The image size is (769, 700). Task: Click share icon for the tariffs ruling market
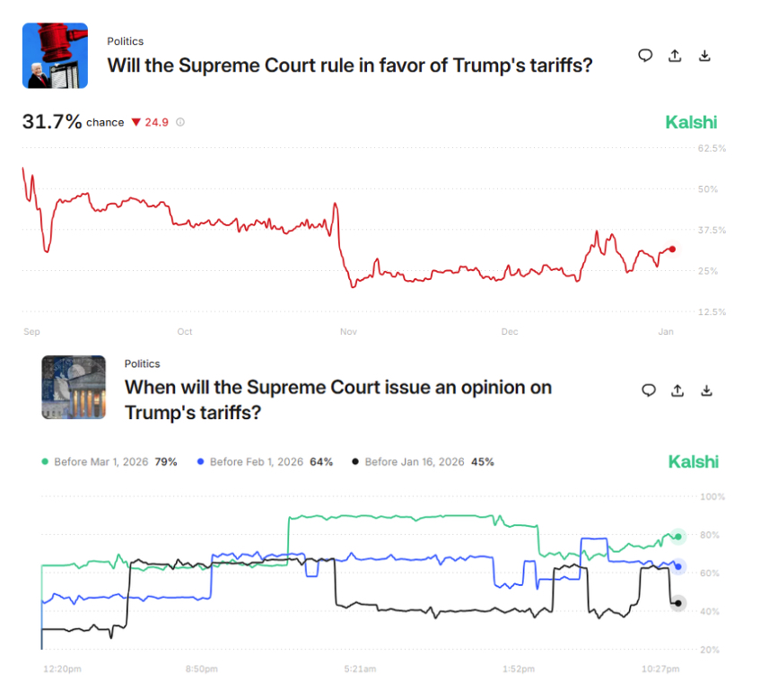click(x=675, y=56)
